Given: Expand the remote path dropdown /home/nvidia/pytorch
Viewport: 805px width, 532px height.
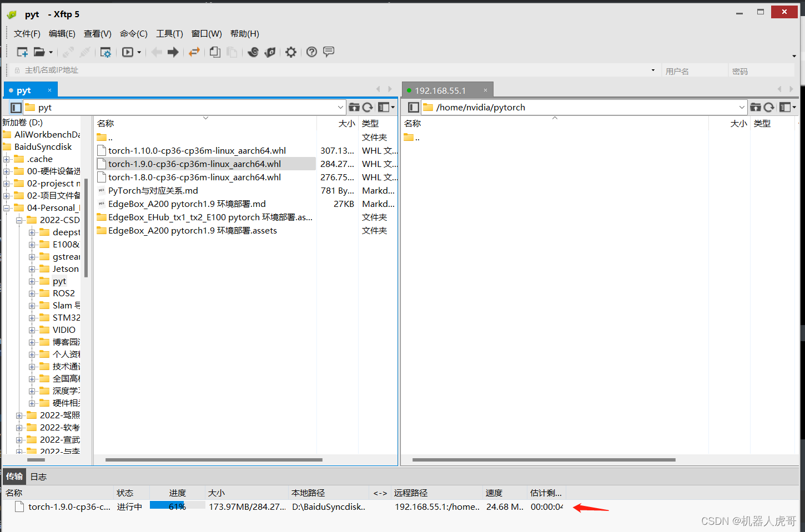Looking at the screenshot, I should click(741, 107).
